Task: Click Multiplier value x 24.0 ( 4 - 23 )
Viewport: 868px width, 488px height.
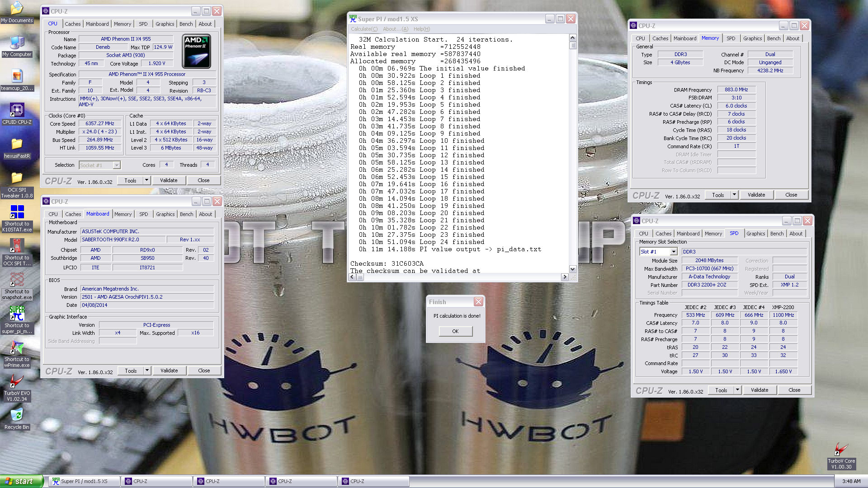Action: click(99, 131)
